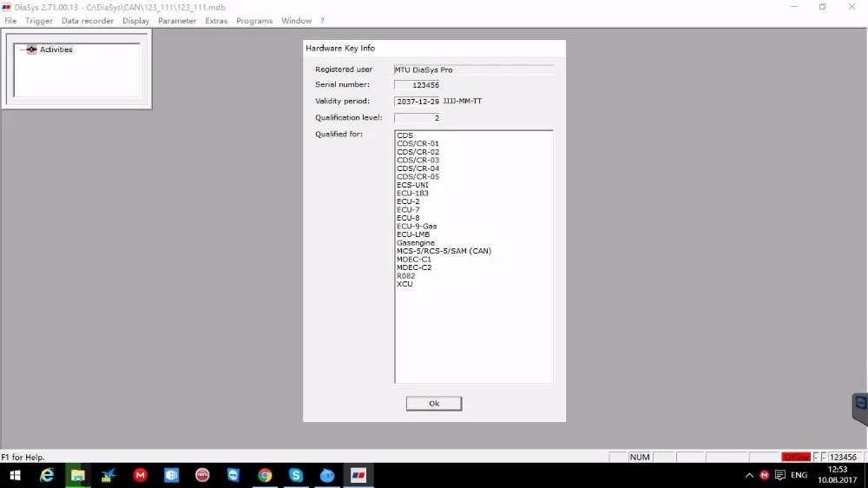The width and height of the screenshot is (868, 488).
Task: Select MDEC-C2 in the list
Action: tap(413, 267)
